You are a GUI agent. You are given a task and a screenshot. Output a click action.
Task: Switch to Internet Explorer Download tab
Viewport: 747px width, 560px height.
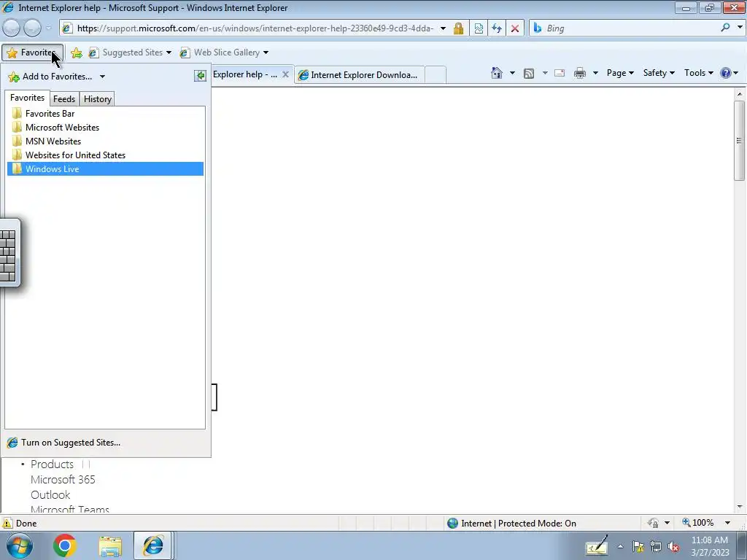tap(359, 75)
